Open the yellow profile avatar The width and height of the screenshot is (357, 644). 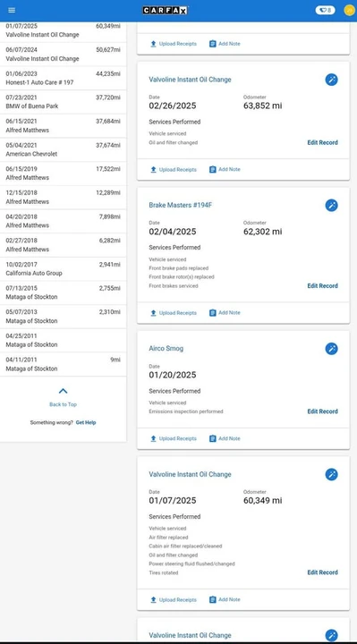coord(349,10)
